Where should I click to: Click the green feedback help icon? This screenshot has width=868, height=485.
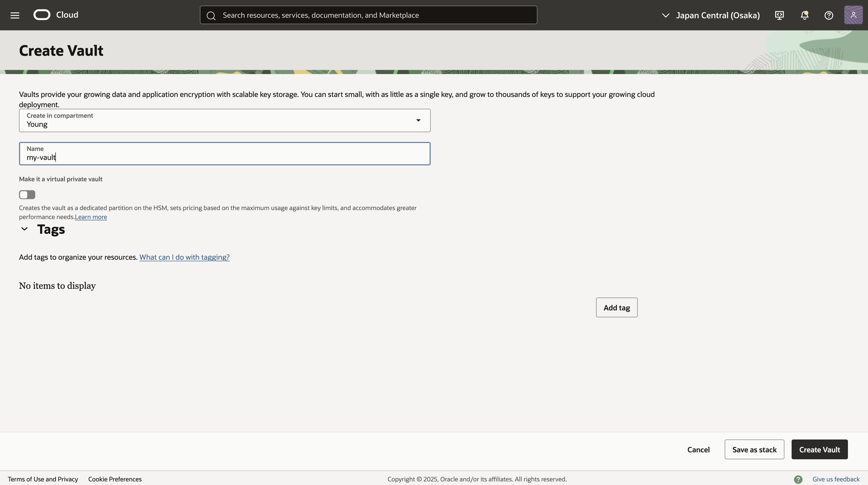pos(798,479)
